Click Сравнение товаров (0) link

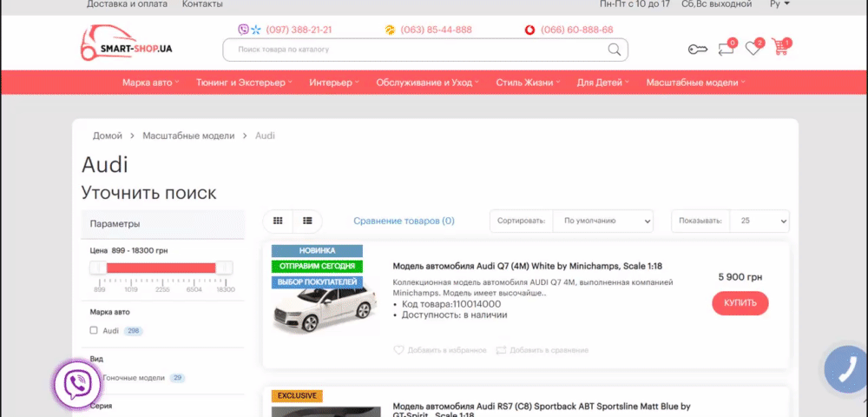click(x=404, y=221)
